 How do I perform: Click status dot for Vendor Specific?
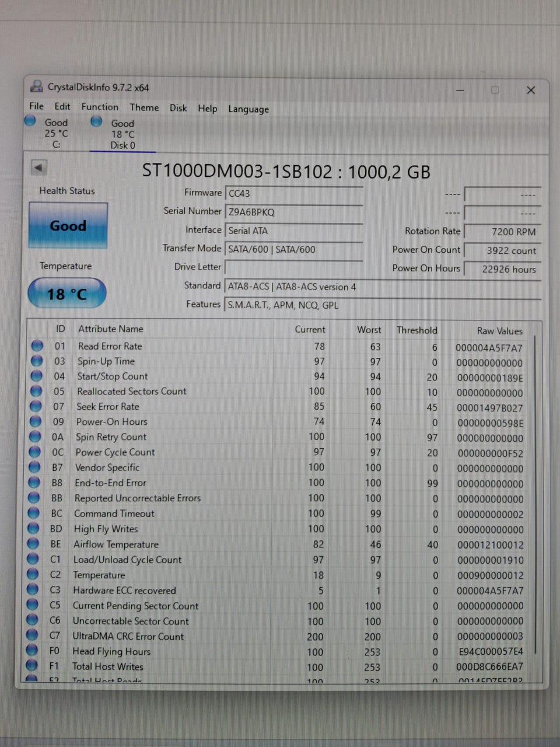[x=34, y=467]
